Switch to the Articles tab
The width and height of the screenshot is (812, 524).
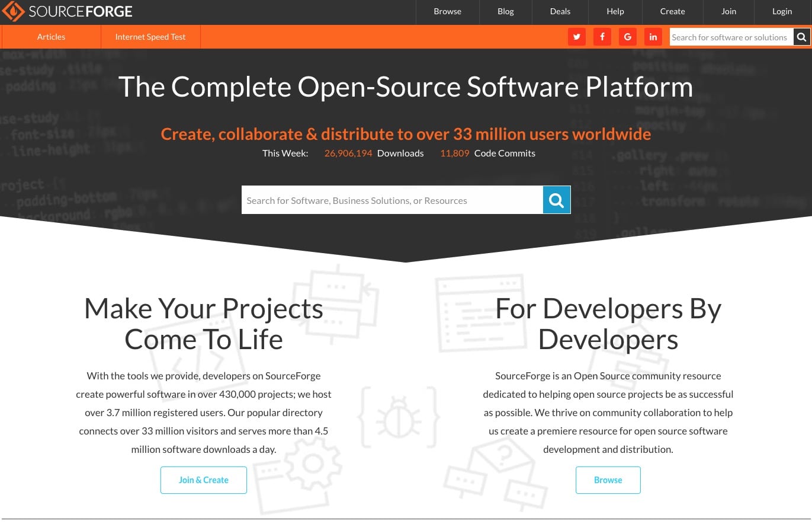tap(50, 37)
